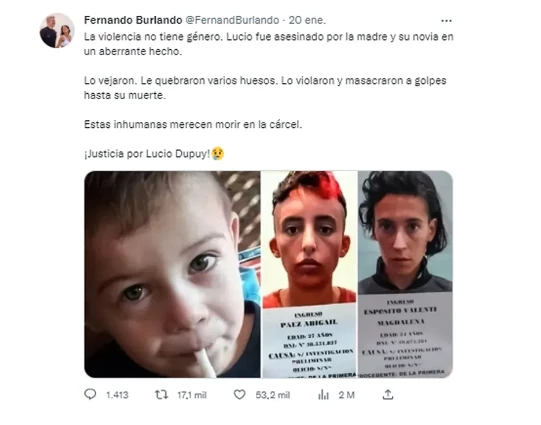This screenshot has height=425, width=541.
Task: Click the retweet arrows icon
Action: [x=161, y=394]
